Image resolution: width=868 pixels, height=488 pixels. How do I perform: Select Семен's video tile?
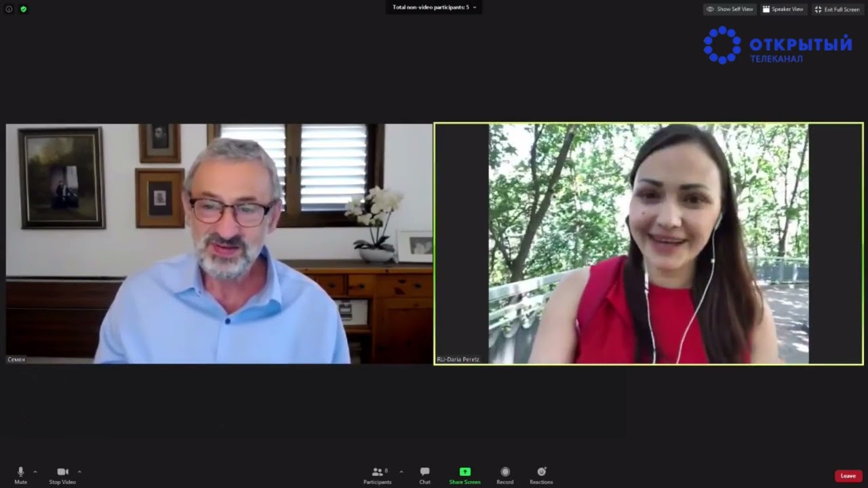tap(219, 244)
